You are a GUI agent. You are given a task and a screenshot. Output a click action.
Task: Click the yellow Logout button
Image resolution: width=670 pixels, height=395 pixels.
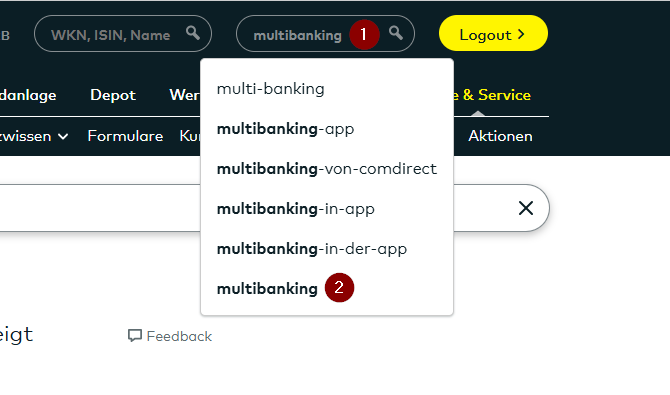pos(493,33)
